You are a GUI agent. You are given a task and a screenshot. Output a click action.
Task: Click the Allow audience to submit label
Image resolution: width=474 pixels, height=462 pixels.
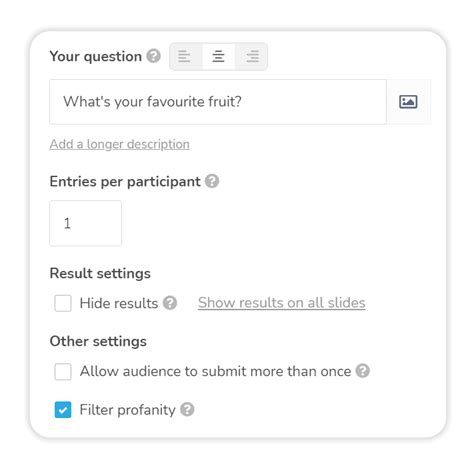(216, 371)
